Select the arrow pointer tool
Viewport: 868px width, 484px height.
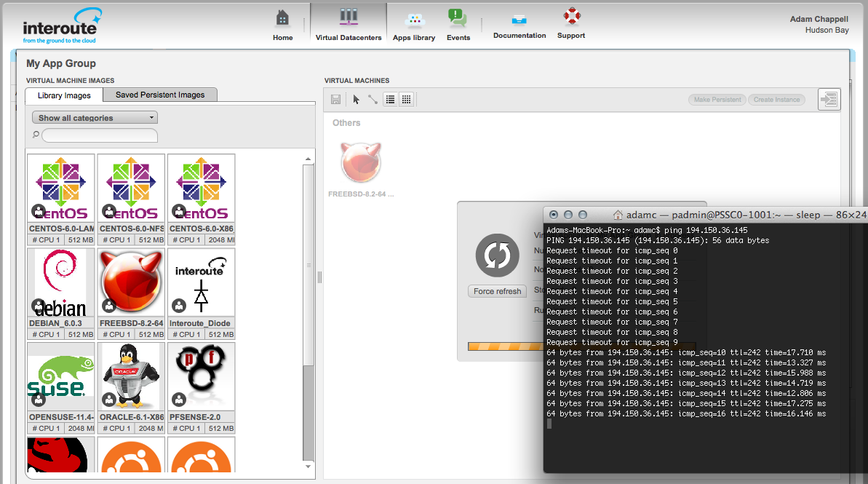pyautogui.click(x=357, y=100)
